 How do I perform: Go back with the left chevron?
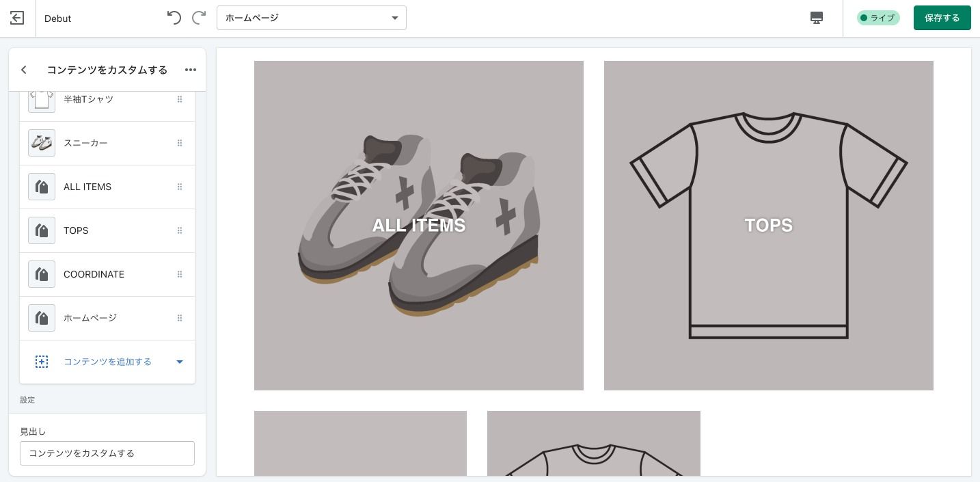(x=24, y=70)
